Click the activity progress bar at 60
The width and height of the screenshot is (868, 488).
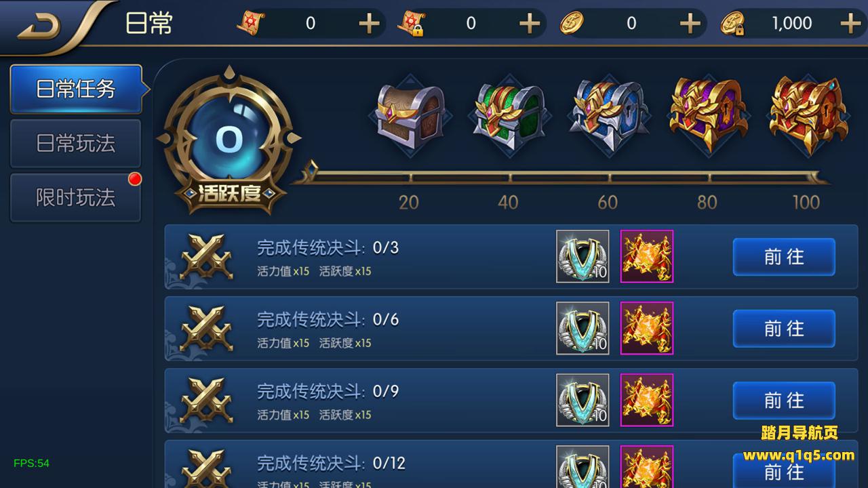(608, 178)
